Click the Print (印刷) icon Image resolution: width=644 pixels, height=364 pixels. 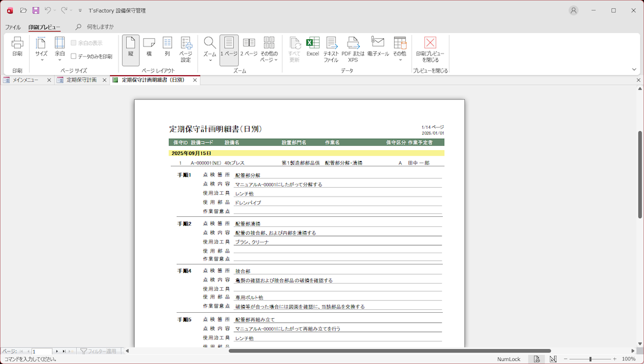[x=17, y=46]
